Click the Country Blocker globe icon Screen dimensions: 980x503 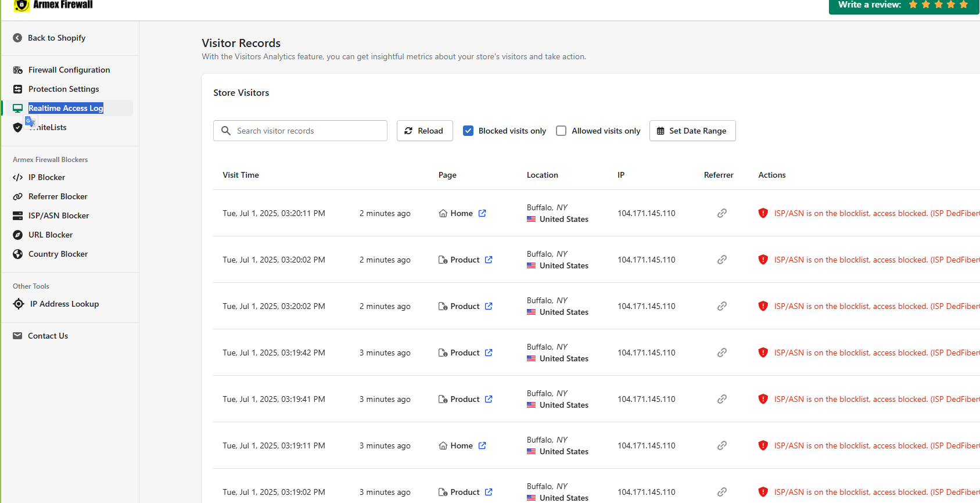point(17,254)
